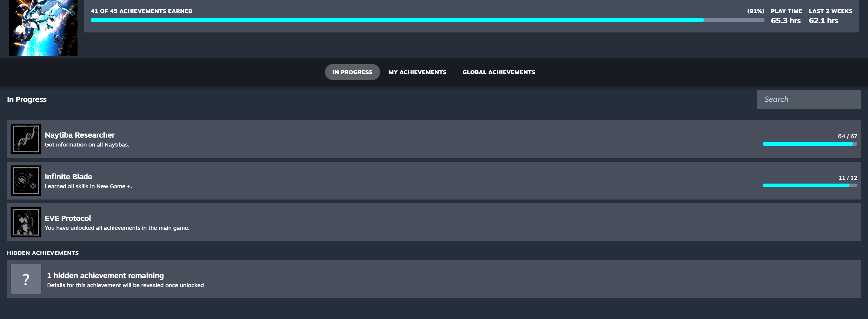
Task: Click the Infinite Blade achievement icon
Action: coord(26,180)
